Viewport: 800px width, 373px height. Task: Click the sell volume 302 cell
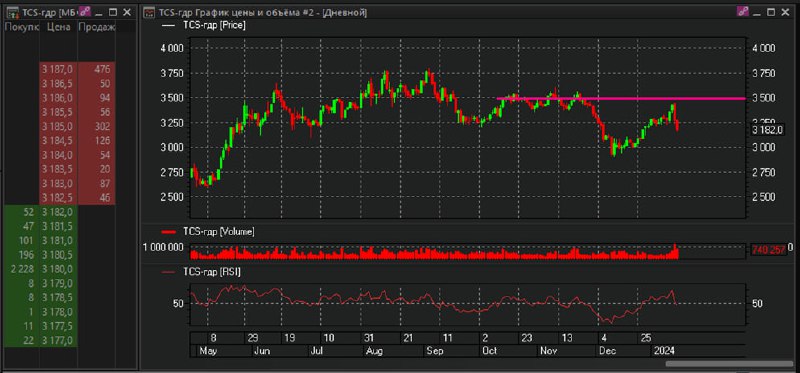coord(96,127)
